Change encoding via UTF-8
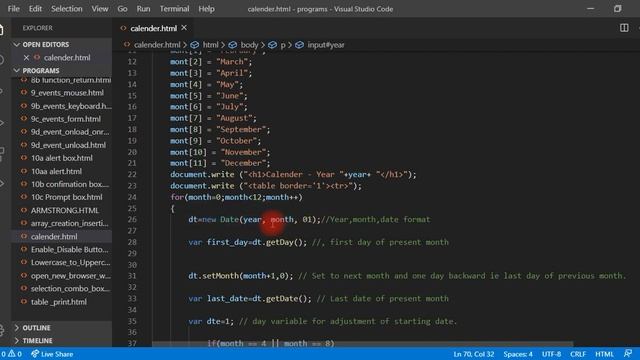 (x=551, y=354)
